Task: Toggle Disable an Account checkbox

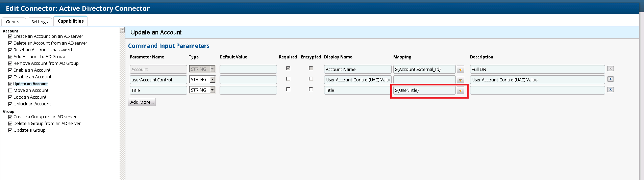Action: click(10, 77)
